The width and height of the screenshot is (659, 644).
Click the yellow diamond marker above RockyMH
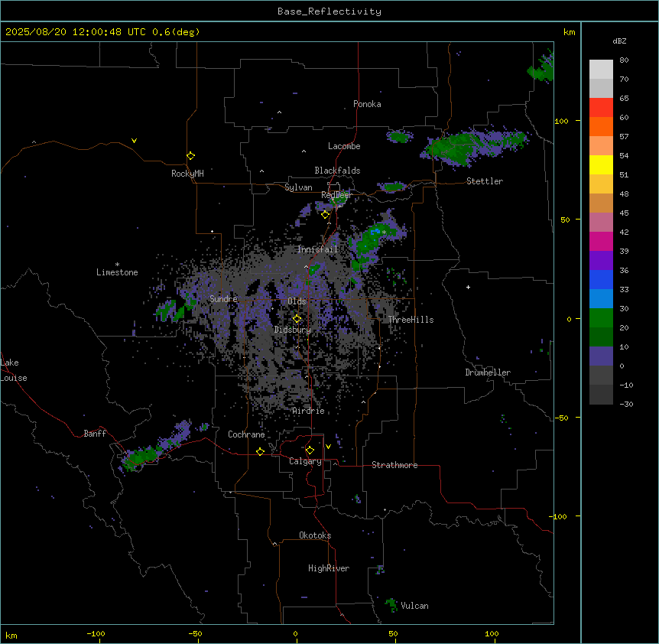coord(191,155)
